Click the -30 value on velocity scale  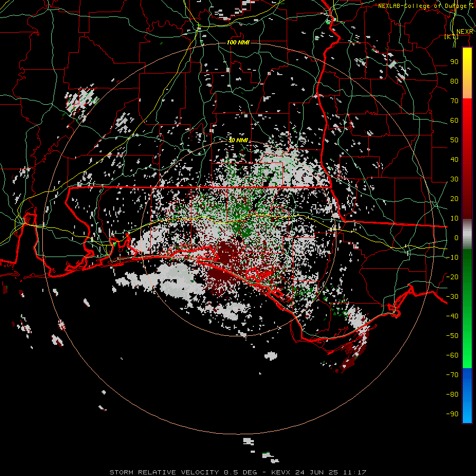pos(452,297)
